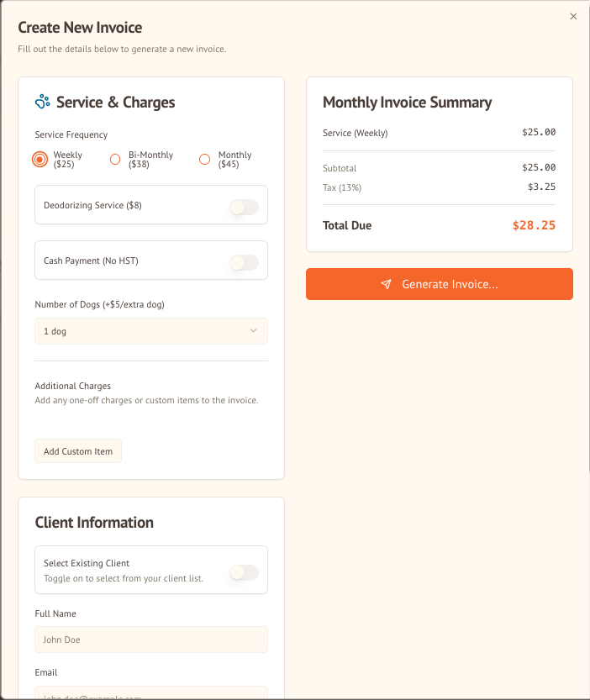
Task: Open the Number of Dogs dropdown
Action: (150, 331)
